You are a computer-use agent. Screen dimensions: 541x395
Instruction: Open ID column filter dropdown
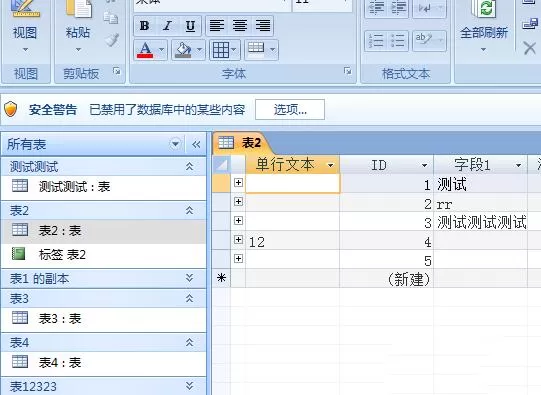click(x=424, y=166)
